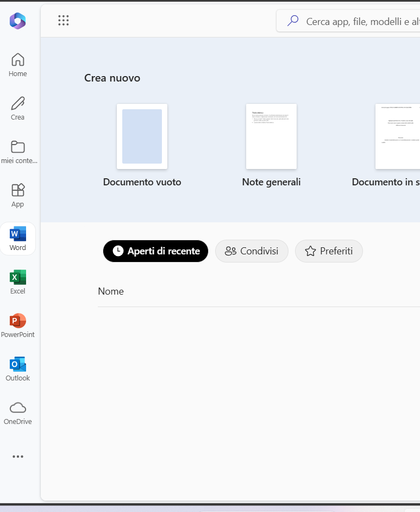This screenshot has height=512, width=420.
Task: Create a new Documento vuoto
Action: [x=142, y=136]
